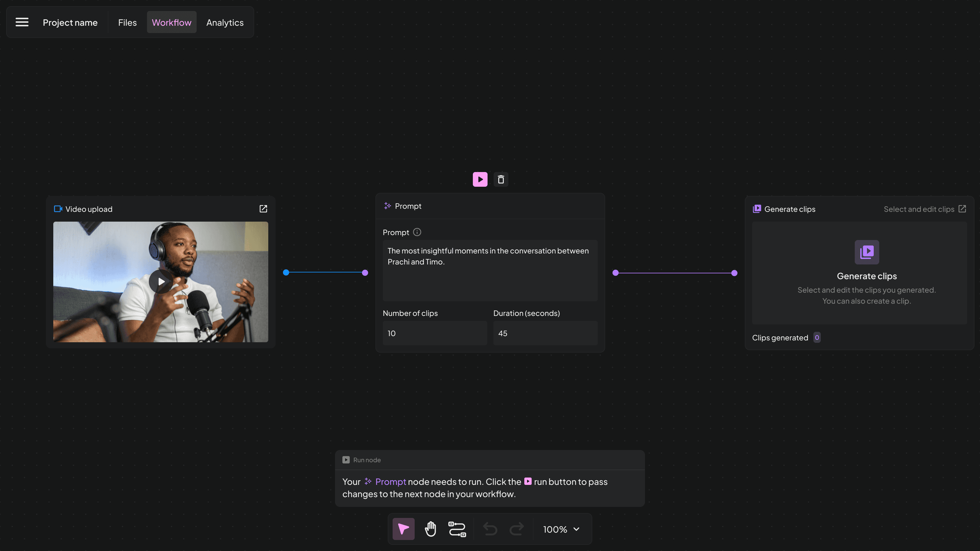Focus the Duration (seconds) field
This screenshot has height=551, width=980.
coord(545,333)
